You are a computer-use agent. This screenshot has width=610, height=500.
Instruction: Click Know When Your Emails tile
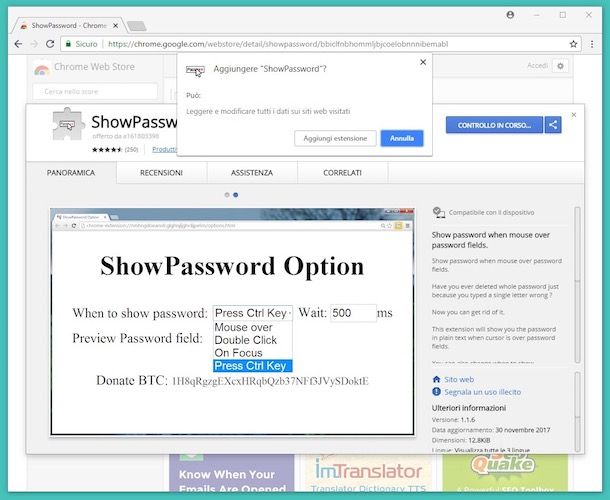(232, 473)
